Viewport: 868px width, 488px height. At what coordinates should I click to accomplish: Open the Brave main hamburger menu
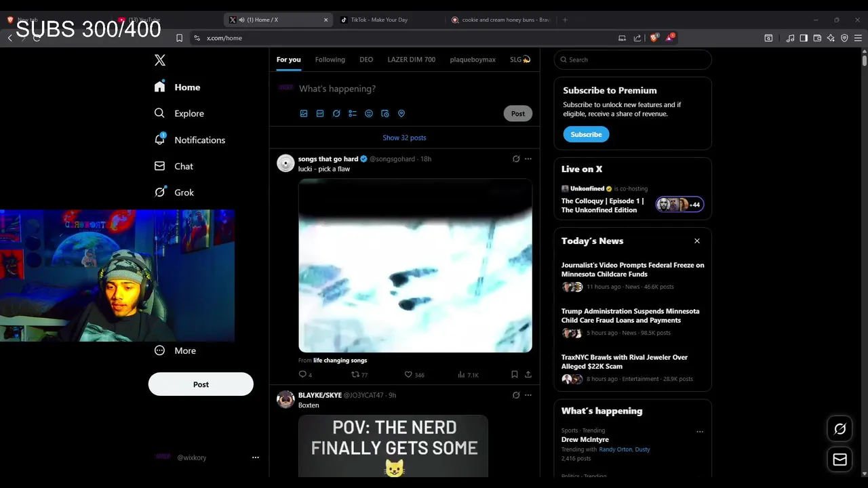(858, 38)
